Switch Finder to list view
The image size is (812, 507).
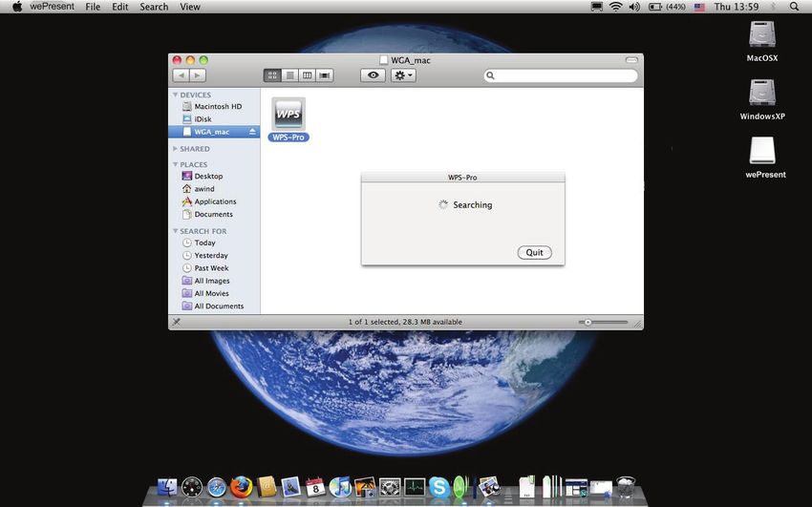coord(290,75)
